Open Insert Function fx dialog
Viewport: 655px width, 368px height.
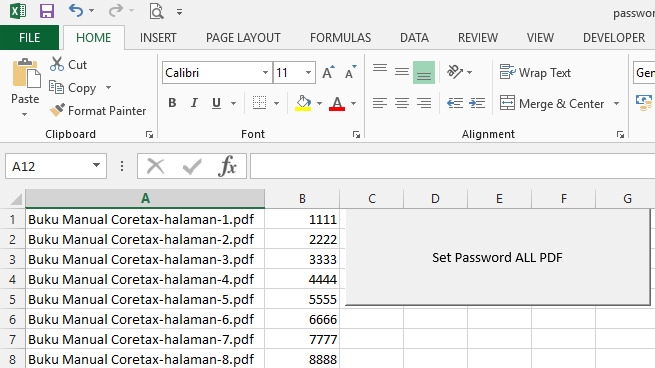pos(227,166)
